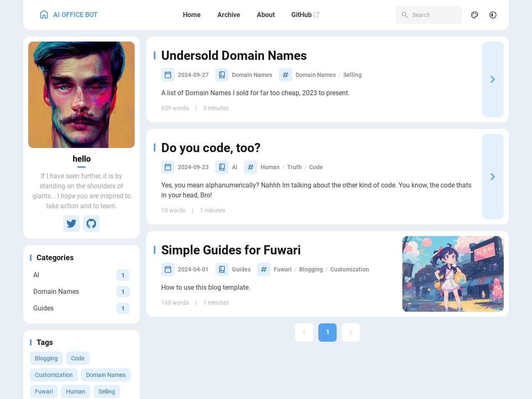Open the Fuwari tag on third post
Screen dimensions: 532x399
[283, 269]
